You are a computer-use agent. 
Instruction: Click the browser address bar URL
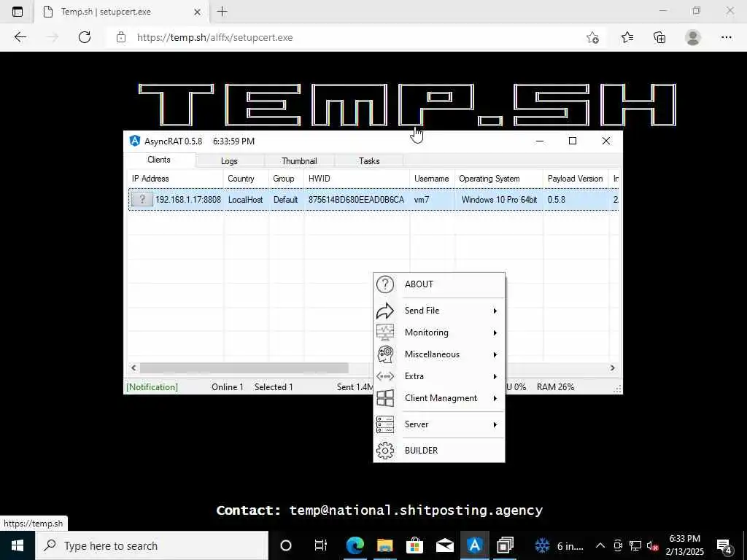(215, 38)
